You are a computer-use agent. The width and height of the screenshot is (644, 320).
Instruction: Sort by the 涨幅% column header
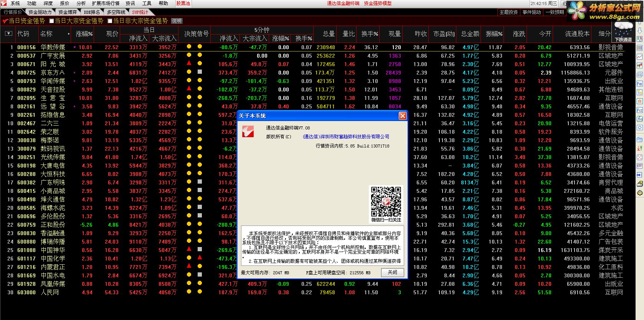pos(84,34)
